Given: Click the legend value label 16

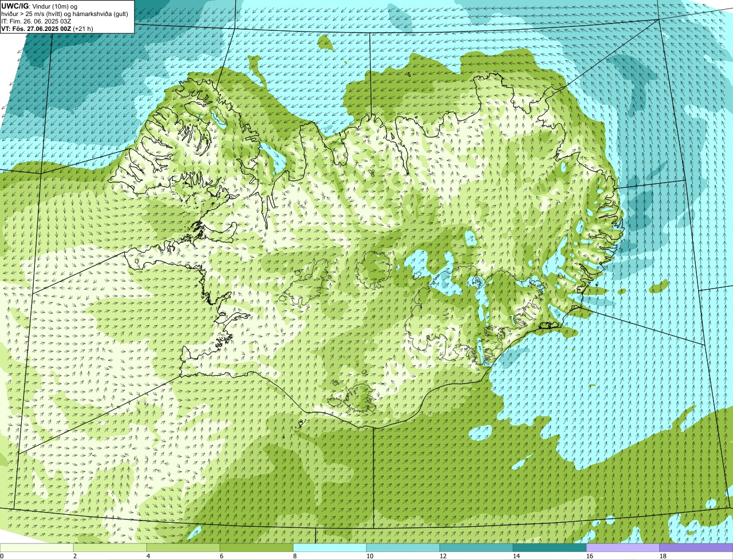Looking at the screenshot, I should 590,556.
